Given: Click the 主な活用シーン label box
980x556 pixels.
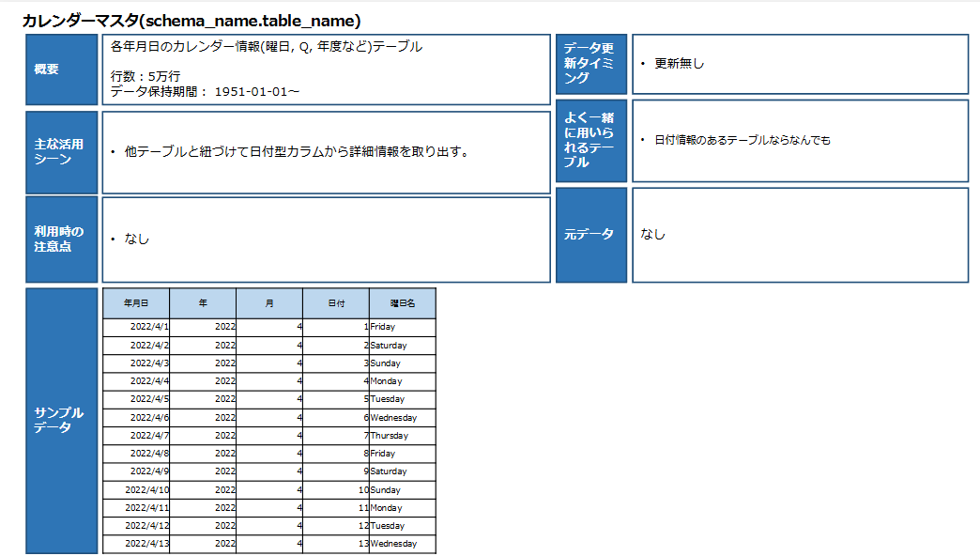Looking at the screenshot, I should (62, 152).
